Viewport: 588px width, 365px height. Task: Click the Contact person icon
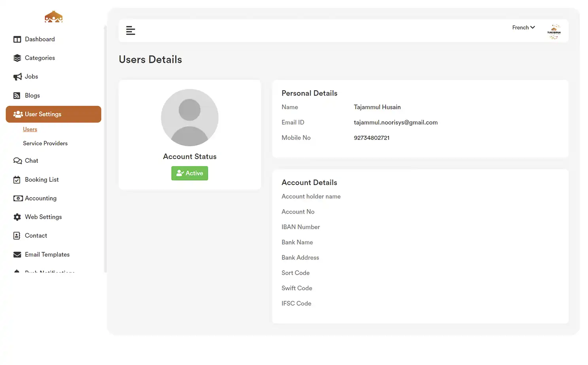(x=17, y=235)
